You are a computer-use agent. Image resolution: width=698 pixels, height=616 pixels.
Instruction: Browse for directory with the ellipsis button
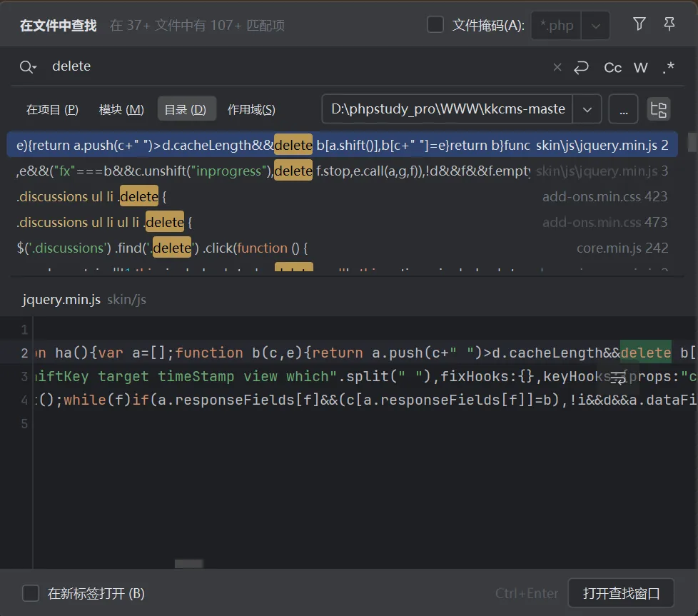click(623, 110)
